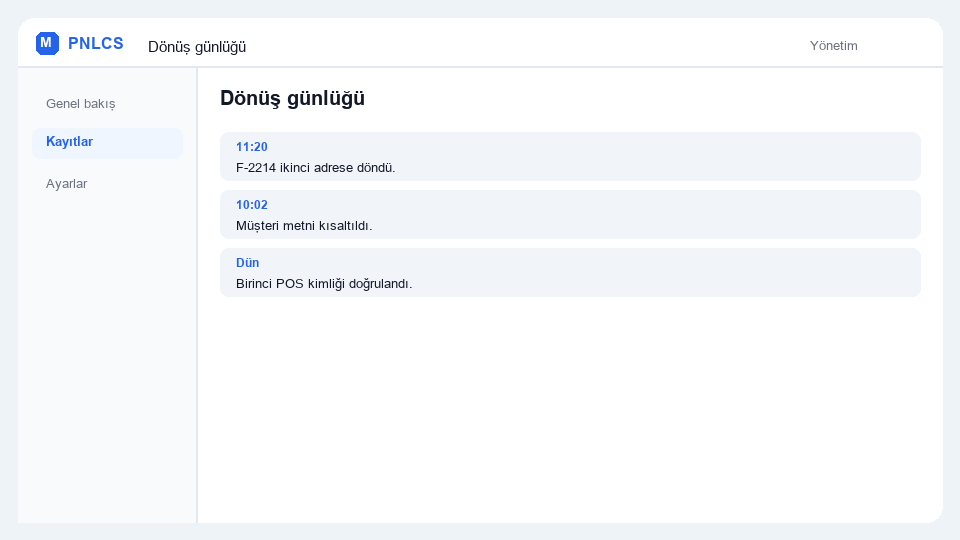Go to Genel bakış in sidebar

[80, 103]
